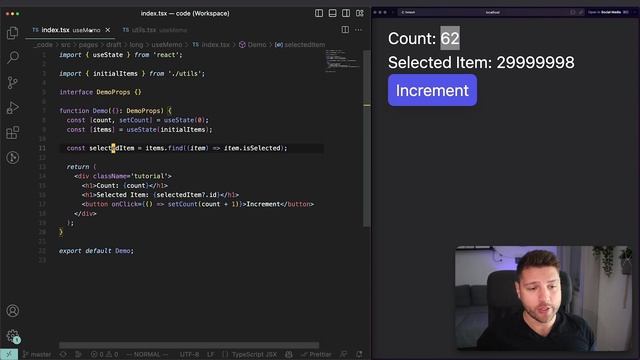This screenshot has width=640, height=360.
Task: Select the long breadcrumb segment
Action: point(136,44)
